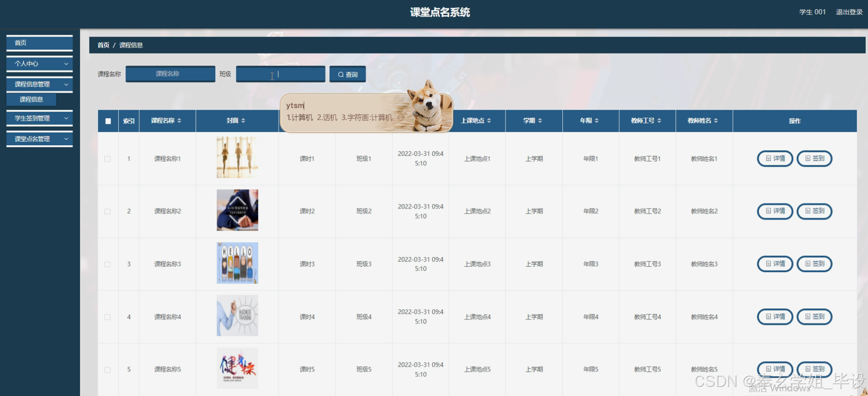Sort by 封面 column arrows
The image size is (868, 396).
[243, 121]
